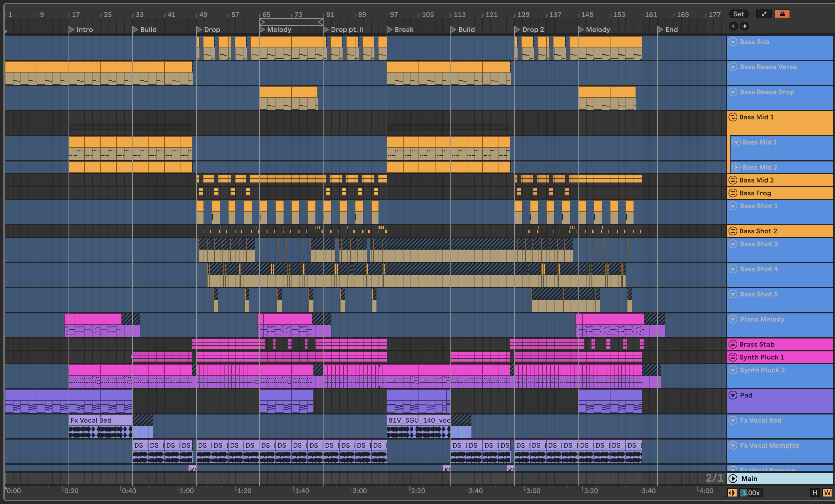Unfold the Main track
Viewport: 835px width, 504px height.
click(x=733, y=479)
